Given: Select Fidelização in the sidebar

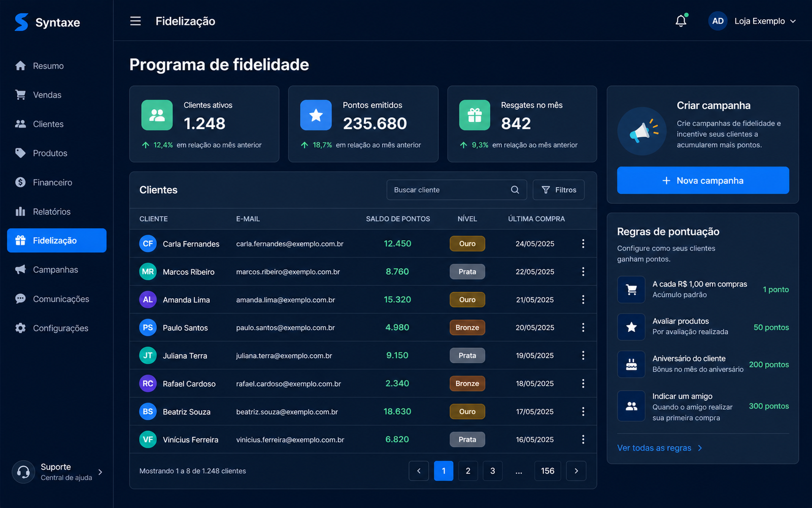Looking at the screenshot, I should (x=57, y=240).
